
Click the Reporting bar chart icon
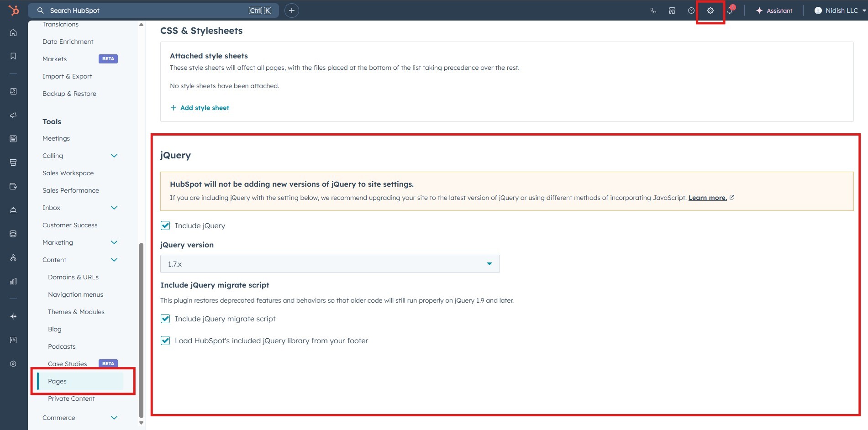(13, 281)
